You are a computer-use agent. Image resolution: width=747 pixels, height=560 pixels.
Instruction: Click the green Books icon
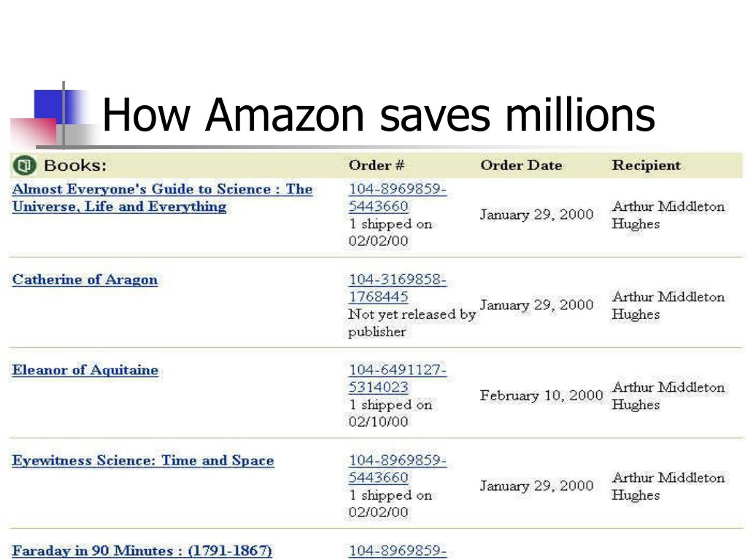24,165
